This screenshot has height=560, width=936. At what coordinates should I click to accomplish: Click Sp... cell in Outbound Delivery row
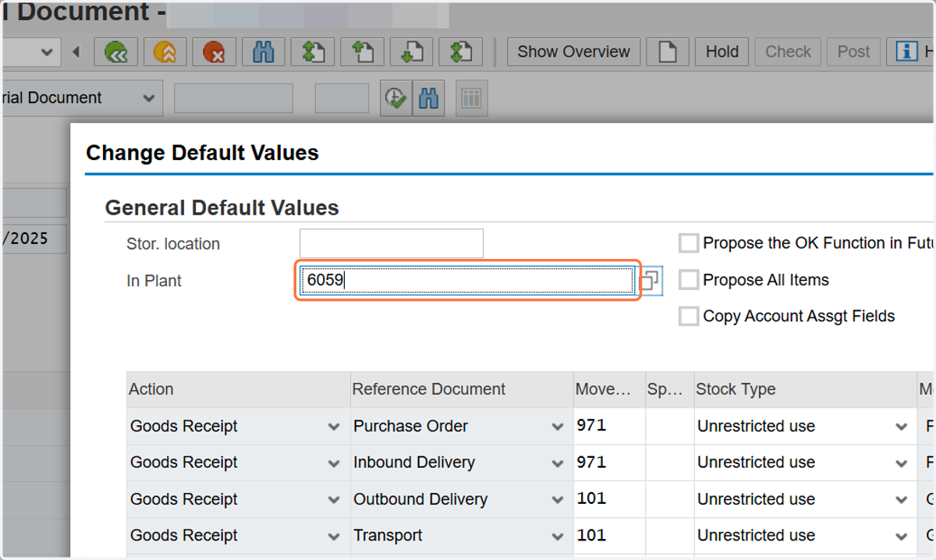pos(670,499)
